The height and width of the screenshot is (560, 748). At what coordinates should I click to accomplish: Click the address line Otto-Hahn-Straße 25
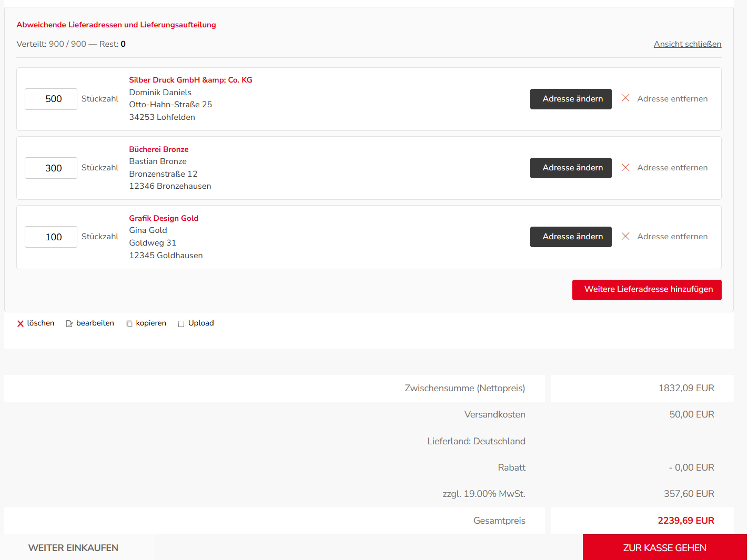[x=171, y=105]
